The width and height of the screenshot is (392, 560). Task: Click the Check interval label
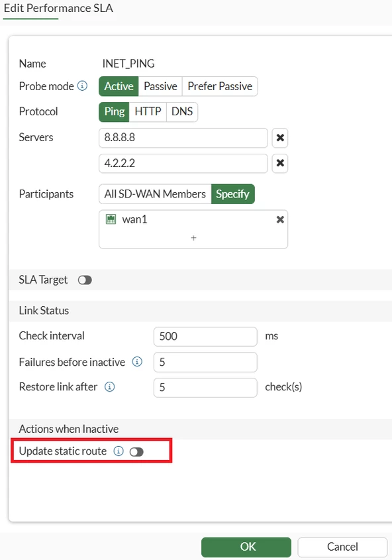(x=52, y=336)
